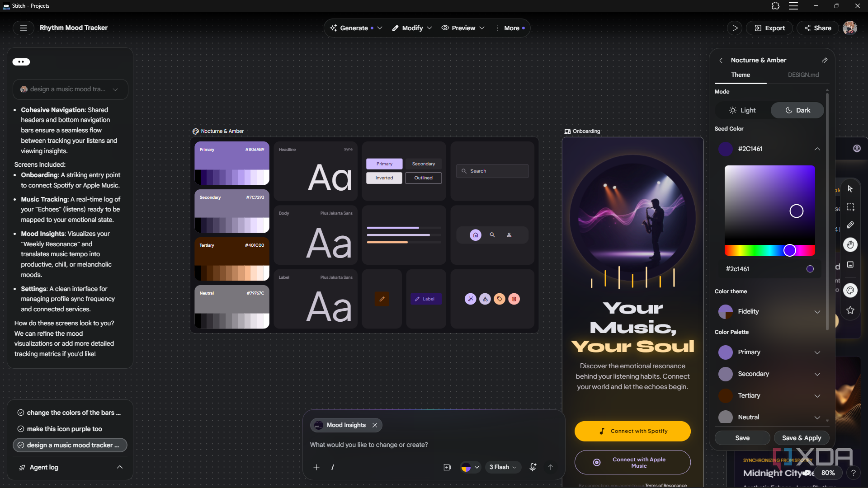Open the Generate dropdown
Image resolution: width=868 pixels, height=488 pixels.
point(356,28)
